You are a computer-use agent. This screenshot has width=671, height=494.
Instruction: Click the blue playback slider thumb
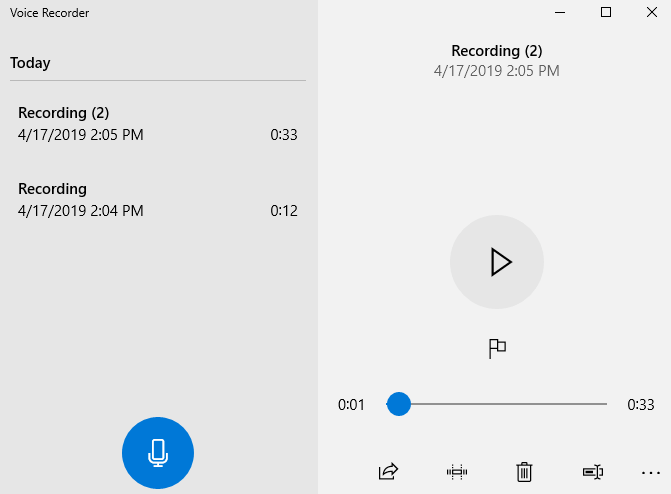click(399, 404)
